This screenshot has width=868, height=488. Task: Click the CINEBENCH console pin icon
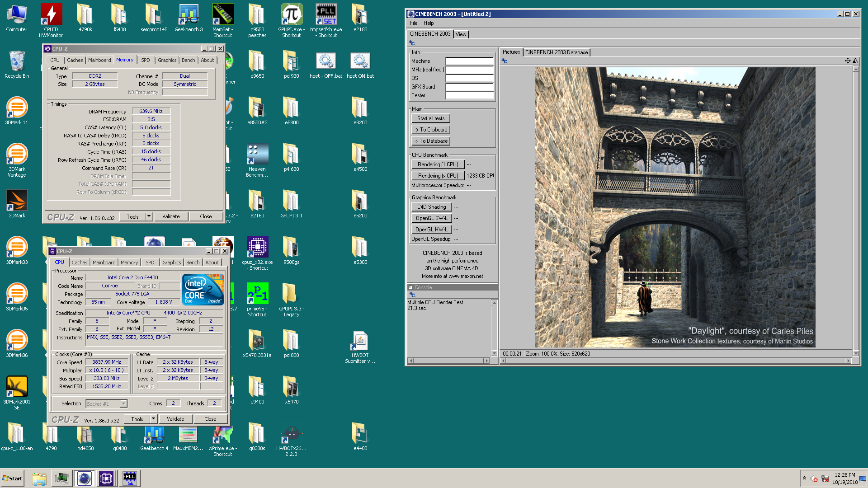[412, 295]
